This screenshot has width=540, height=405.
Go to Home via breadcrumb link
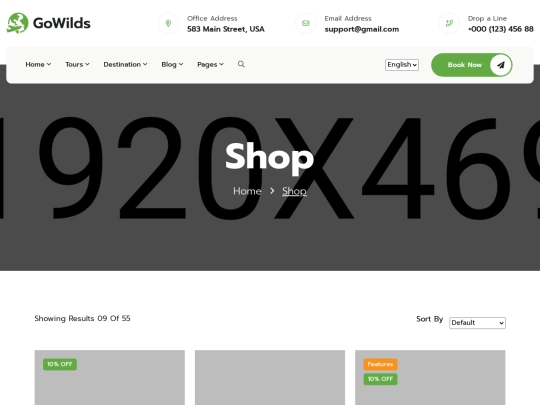(x=247, y=191)
